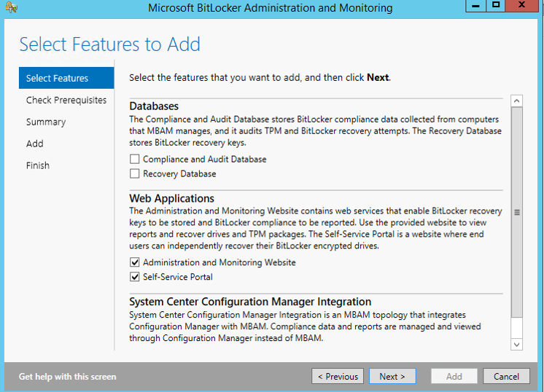
Task: Go to Check Prerequisites step
Action: coord(66,100)
